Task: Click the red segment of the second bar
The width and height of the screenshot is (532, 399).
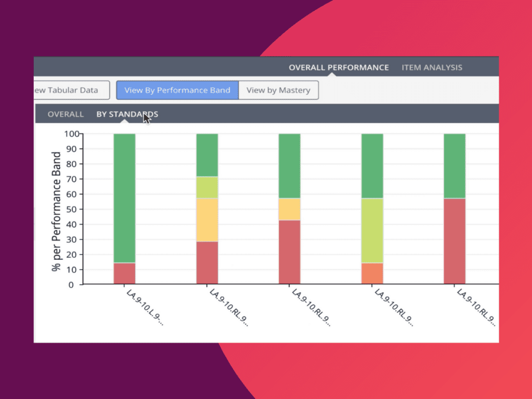Action: 207,262
